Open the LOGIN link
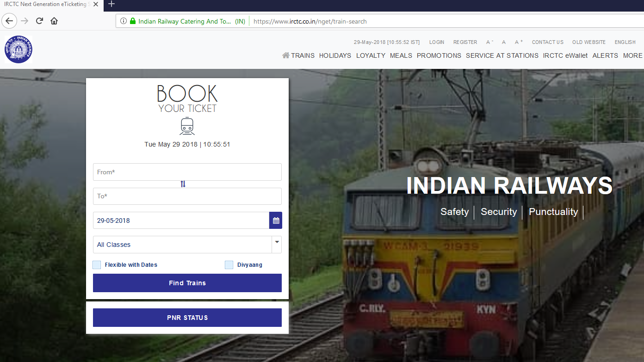The height and width of the screenshot is (362, 644). (x=437, y=42)
